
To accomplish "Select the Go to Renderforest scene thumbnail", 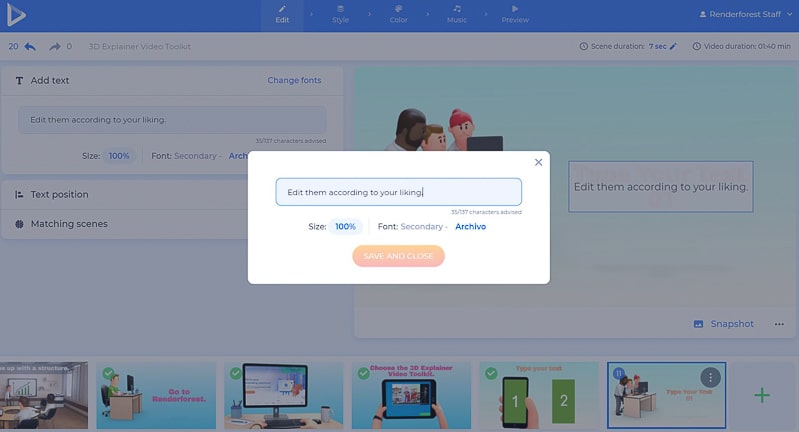I will 156,395.
